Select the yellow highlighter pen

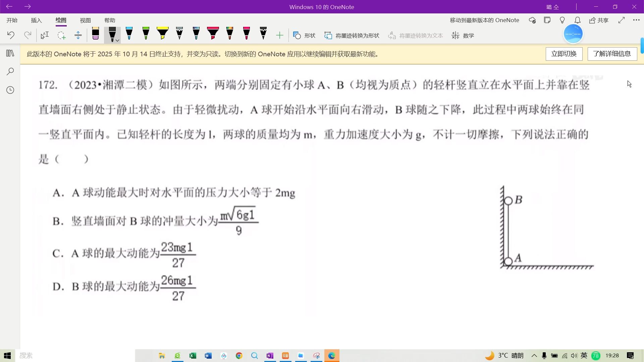162,34
